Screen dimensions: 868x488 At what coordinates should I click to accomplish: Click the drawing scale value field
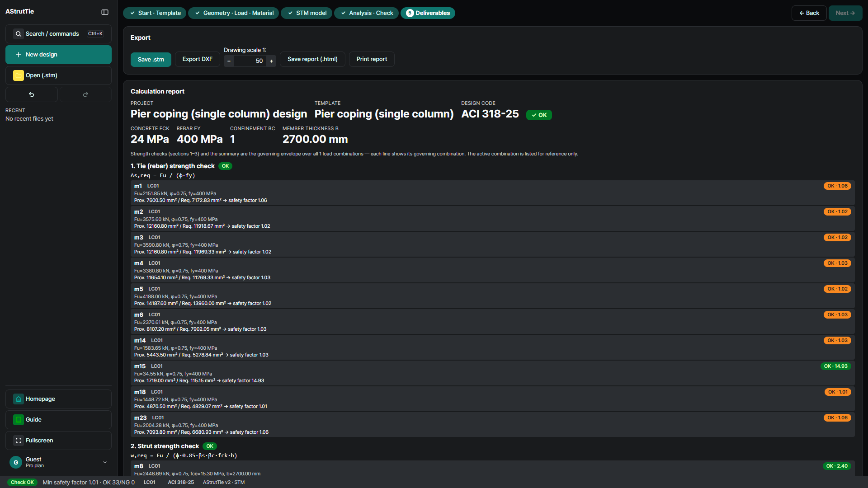[x=250, y=61]
